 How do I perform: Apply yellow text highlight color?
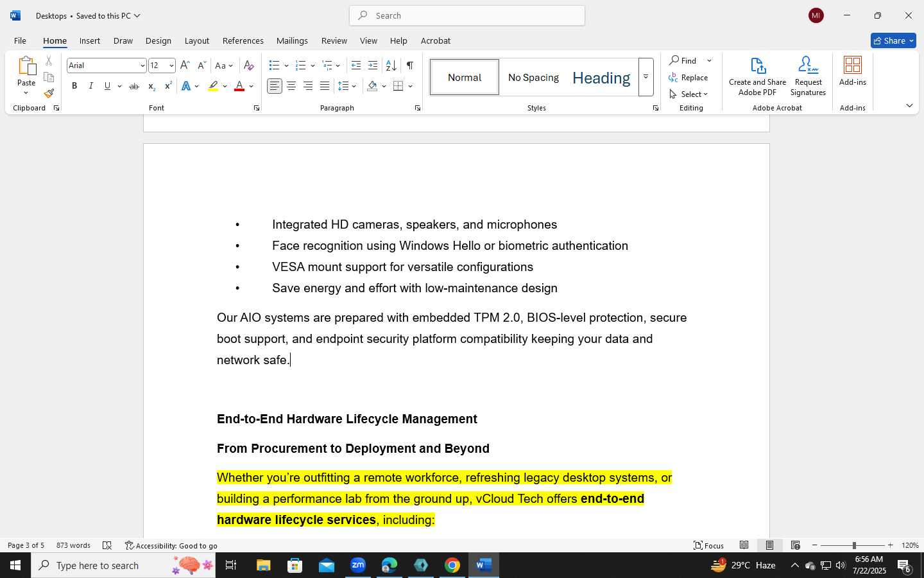pos(213,86)
